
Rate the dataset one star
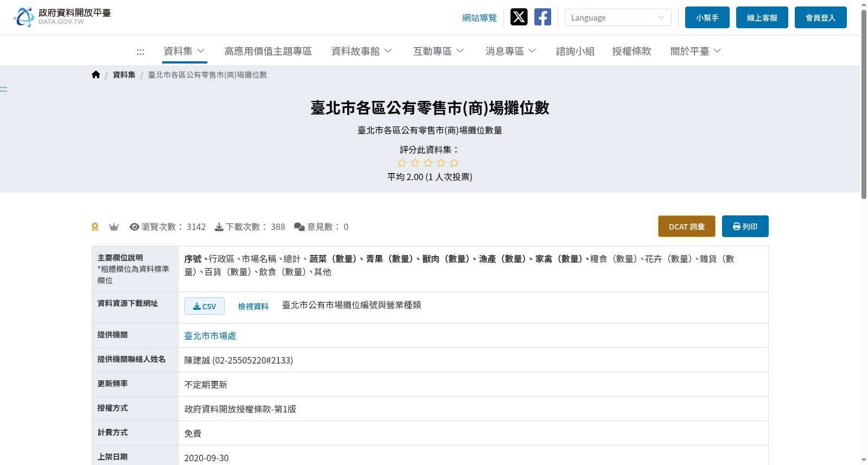tap(402, 163)
